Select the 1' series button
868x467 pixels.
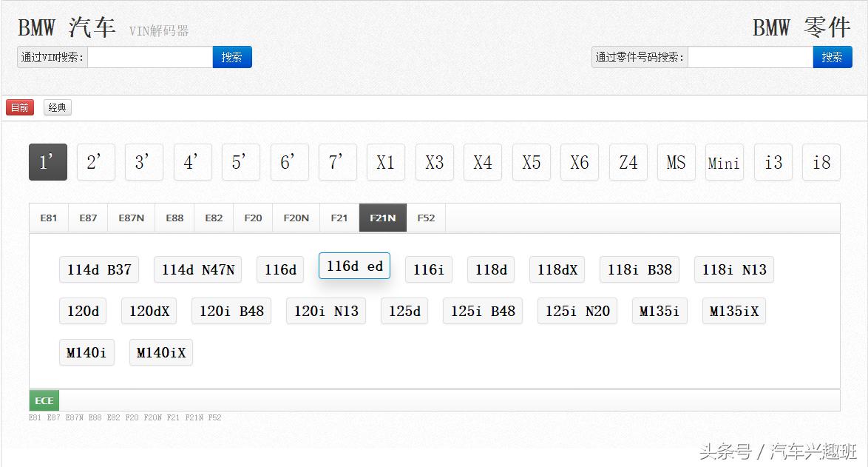[48, 162]
